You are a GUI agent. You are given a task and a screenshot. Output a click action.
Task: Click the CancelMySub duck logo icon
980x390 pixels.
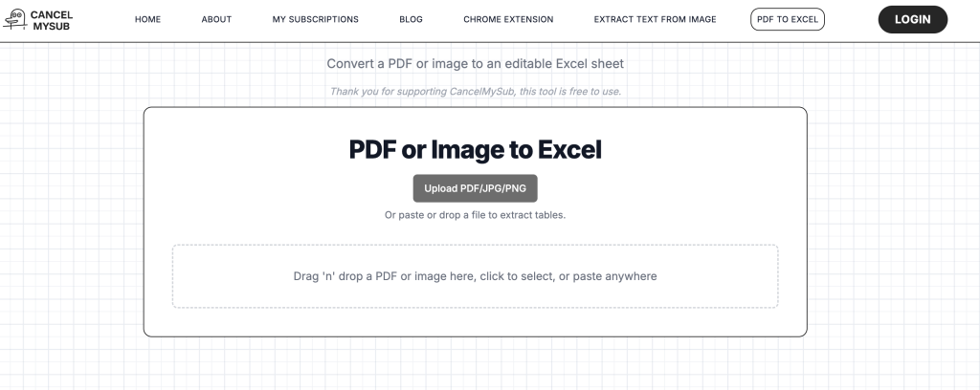pyautogui.click(x=14, y=19)
